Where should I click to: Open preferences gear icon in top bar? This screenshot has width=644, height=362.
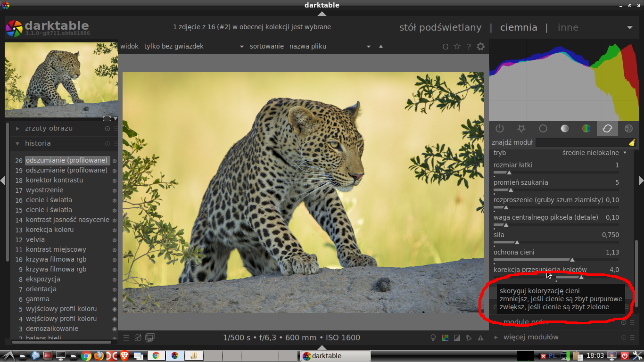tap(480, 46)
